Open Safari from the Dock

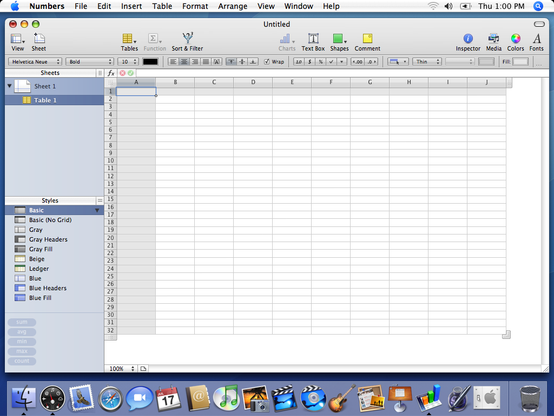(x=110, y=399)
